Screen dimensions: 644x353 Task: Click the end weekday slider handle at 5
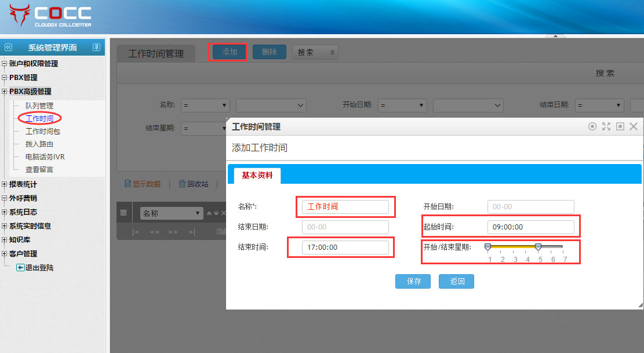(538, 247)
